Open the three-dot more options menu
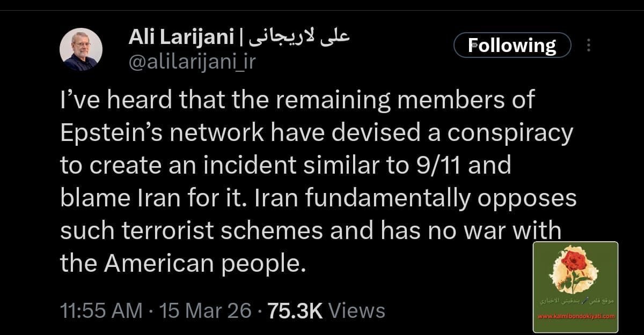644x335 pixels. pyautogui.click(x=589, y=46)
